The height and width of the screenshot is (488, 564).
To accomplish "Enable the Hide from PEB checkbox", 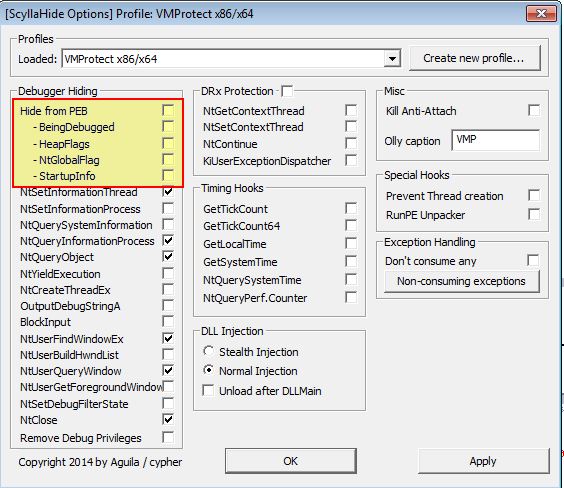I will click(x=168, y=110).
